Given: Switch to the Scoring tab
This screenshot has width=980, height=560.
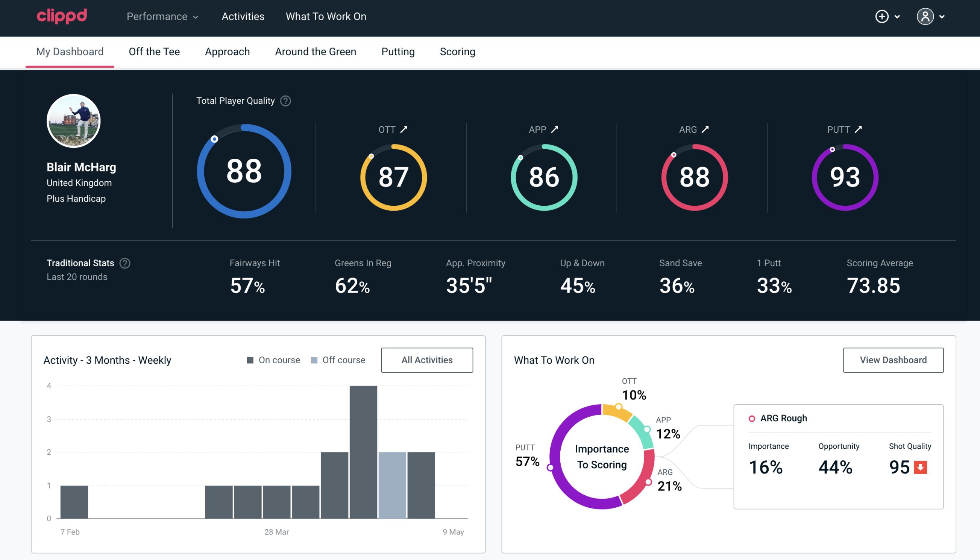Looking at the screenshot, I should pos(458,51).
